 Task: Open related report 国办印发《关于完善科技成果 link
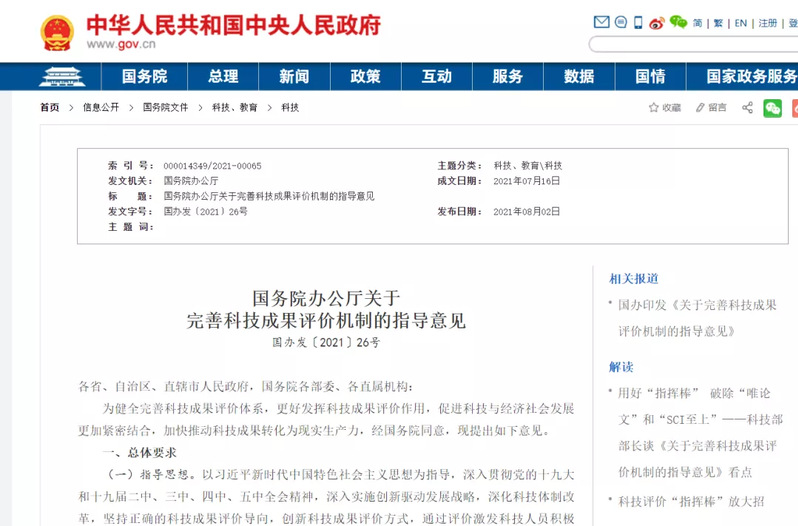pyautogui.click(x=697, y=318)
